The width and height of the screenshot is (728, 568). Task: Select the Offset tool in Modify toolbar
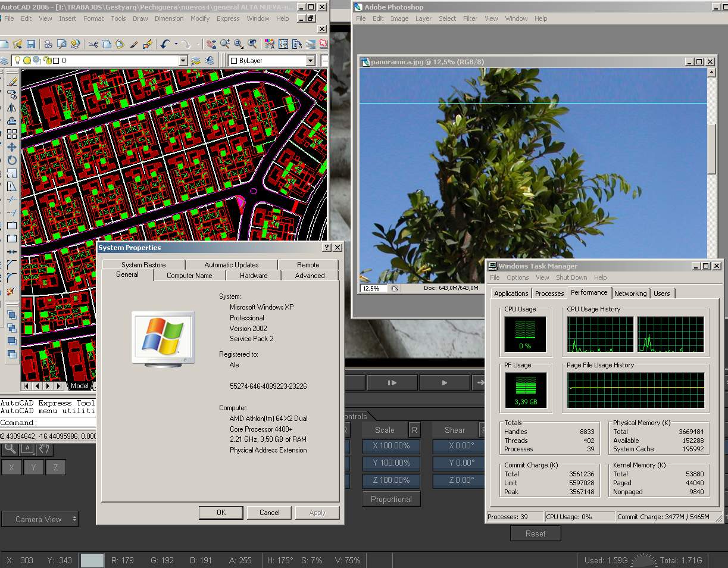[11, 121]
